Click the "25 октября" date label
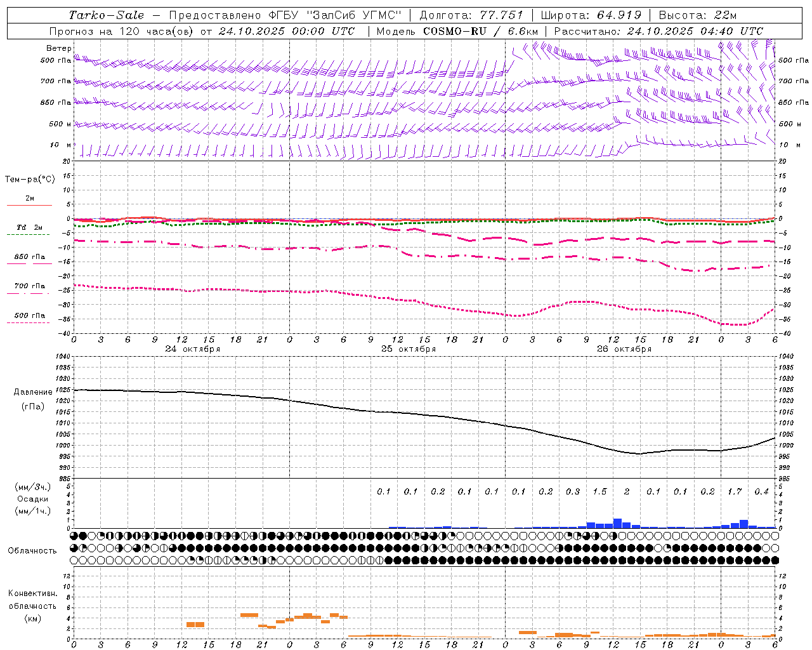 click(x=409, y=349)
